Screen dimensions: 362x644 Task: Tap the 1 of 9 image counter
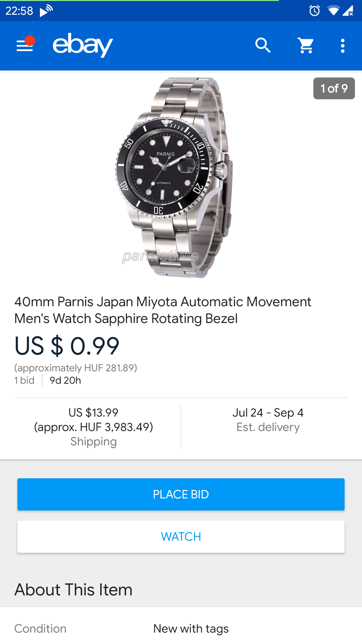pyautogui.click(x=334, y=89)
